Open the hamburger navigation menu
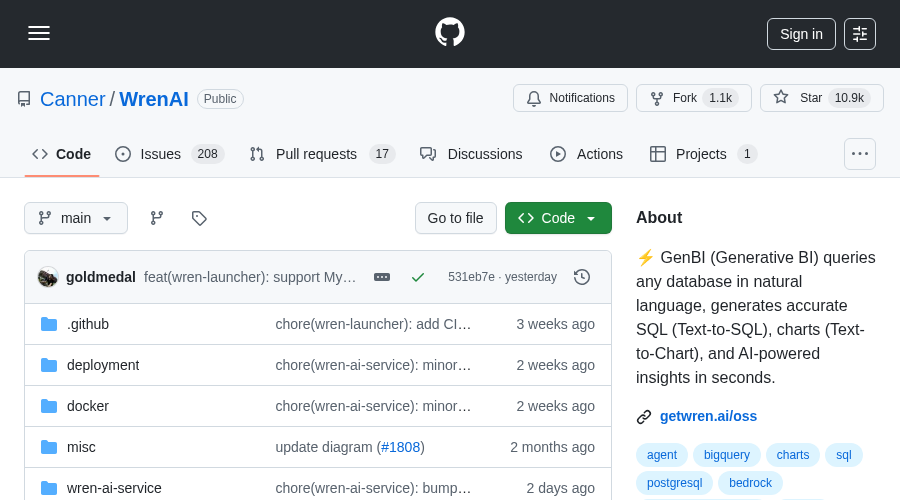The width and height of the screenshot is (900, 500). (39, 33)
